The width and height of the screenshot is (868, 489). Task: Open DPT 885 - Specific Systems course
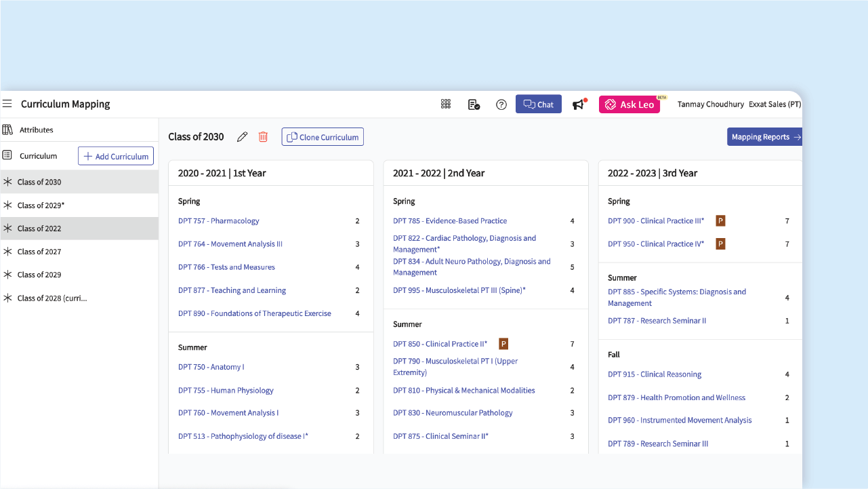click(677, 298)
